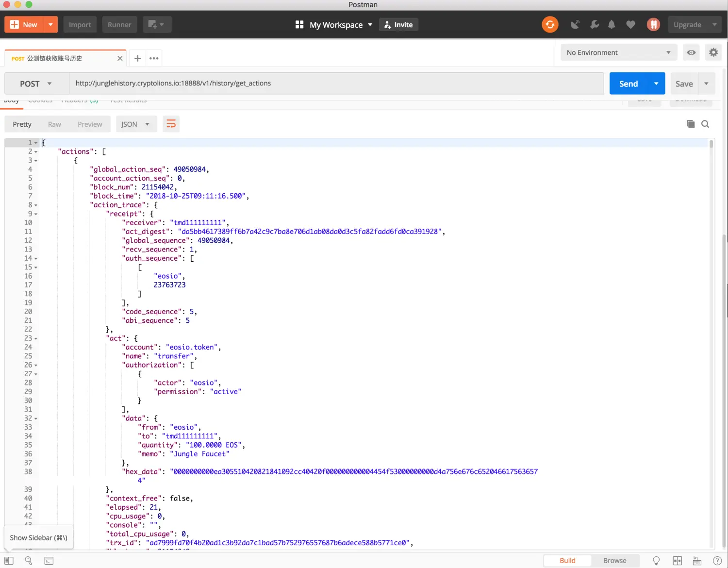Toggle line wrap in response

(171, 124)
